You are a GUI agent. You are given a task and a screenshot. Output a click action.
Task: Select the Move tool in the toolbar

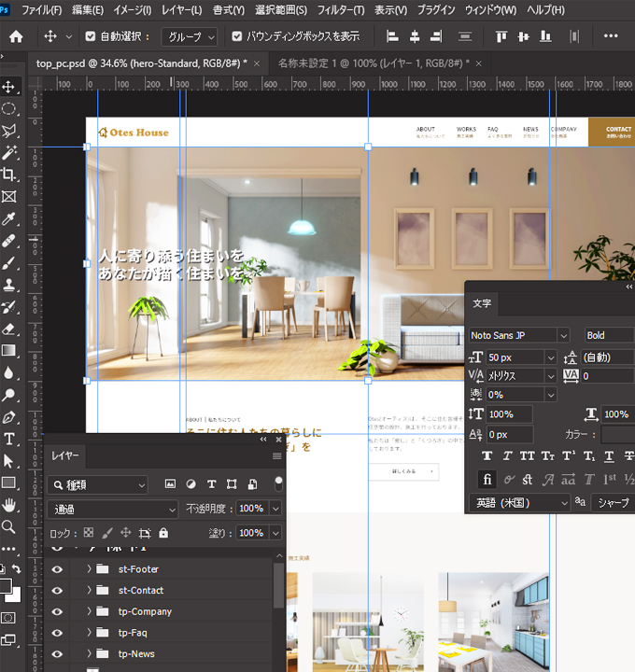point(8,87)
